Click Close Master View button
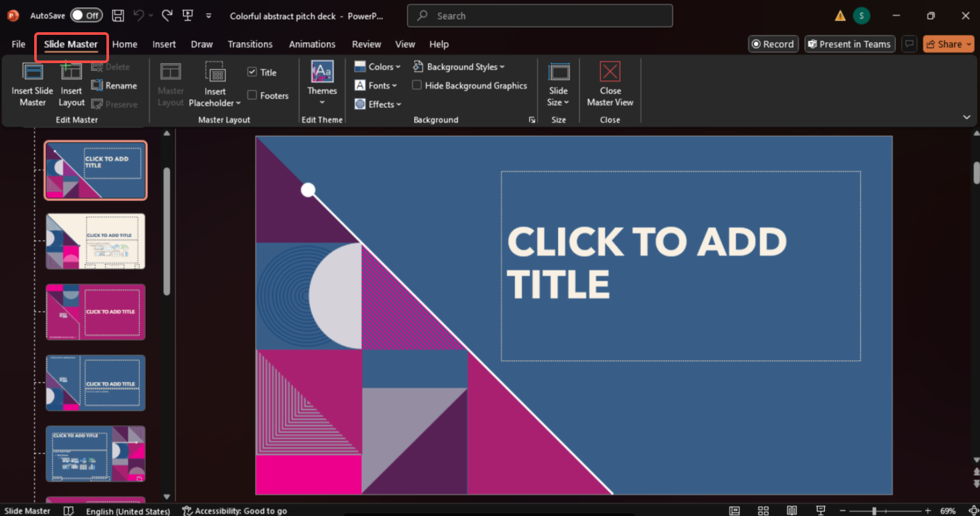This screenshot has height=516, width=980. point(610,84)
